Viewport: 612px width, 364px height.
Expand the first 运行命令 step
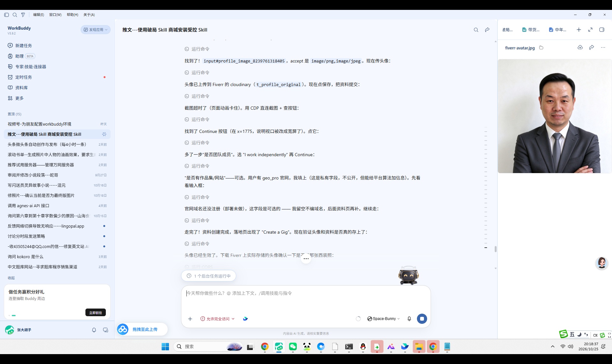[197, 49]
